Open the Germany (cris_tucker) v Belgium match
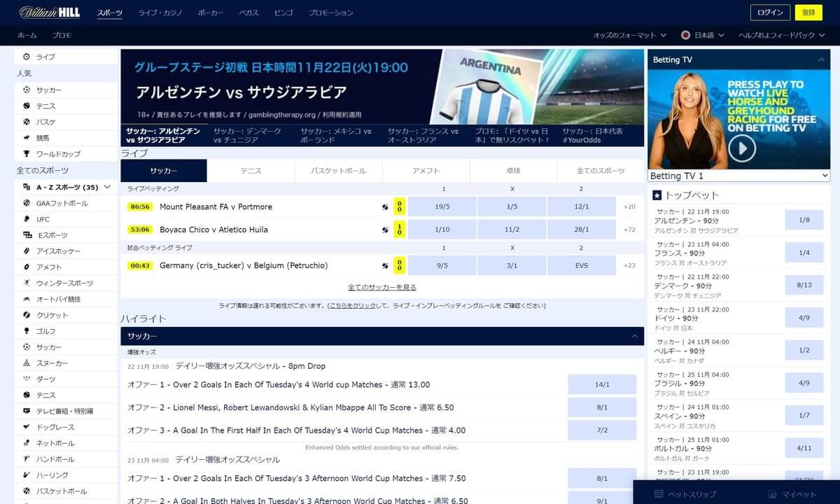The width and height of the screenshot is (840, 504). click(x=244, y=265)
